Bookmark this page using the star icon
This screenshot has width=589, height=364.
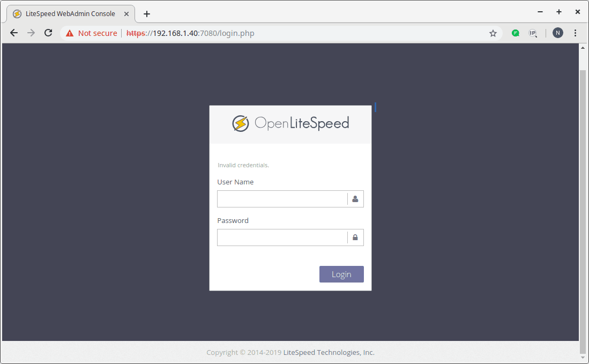pos(493,33)
